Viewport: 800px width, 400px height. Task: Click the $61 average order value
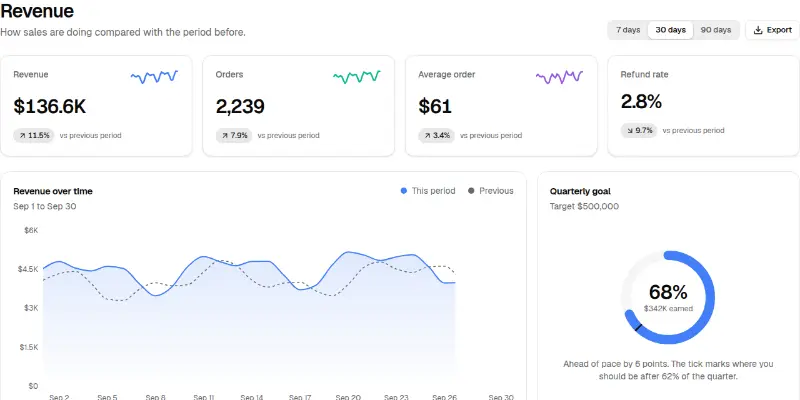click(x=435, y=107)
